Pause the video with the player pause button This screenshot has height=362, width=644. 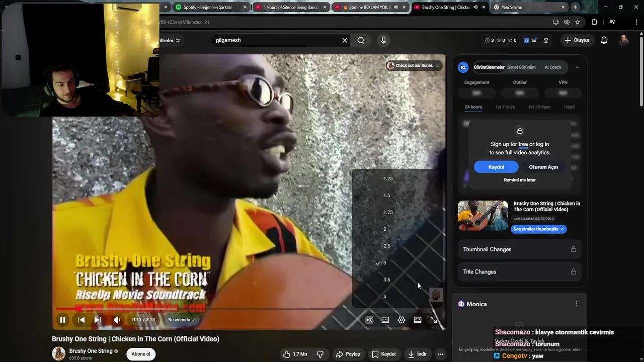[62, 320]
